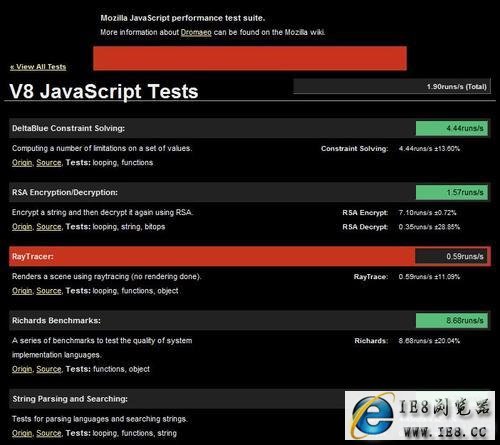
Task: Open Origin link under RayTracer test
Action: (x=22, y=291)
